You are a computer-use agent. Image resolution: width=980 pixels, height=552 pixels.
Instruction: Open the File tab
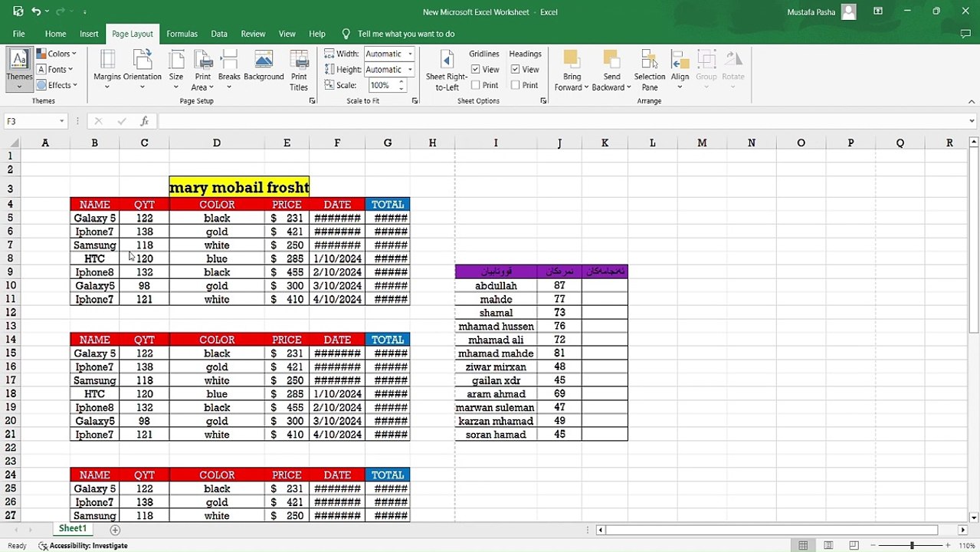click(x=18, y=34)
